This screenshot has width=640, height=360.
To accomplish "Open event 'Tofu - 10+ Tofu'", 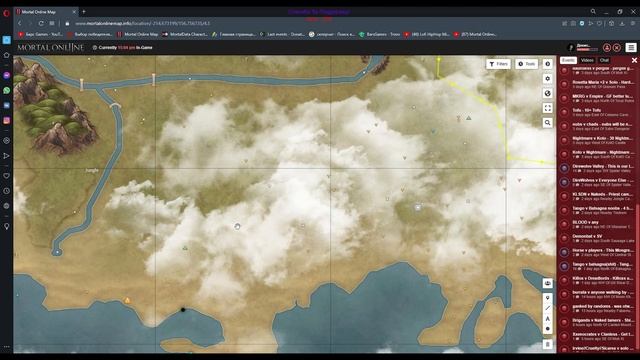I will coord(597,112).
